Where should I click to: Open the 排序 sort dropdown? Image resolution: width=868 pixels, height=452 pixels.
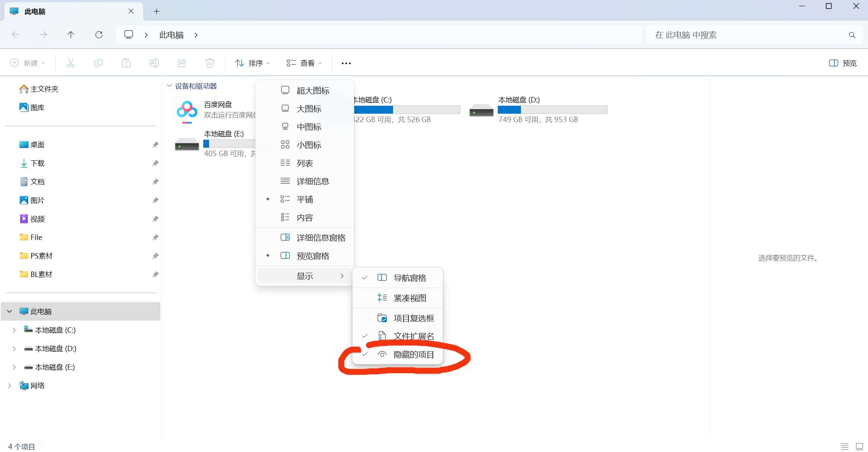[x=253, y=63]
